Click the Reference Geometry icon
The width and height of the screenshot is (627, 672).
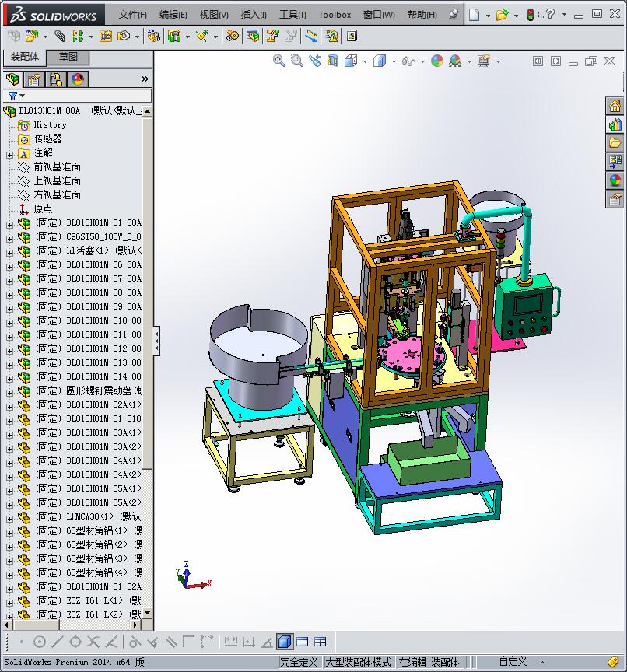201,37
